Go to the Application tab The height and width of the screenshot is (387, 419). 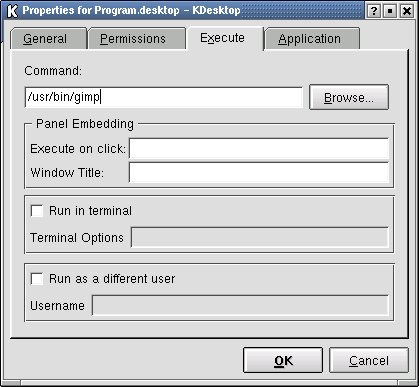pyautogui.click(x=312, y=39)
